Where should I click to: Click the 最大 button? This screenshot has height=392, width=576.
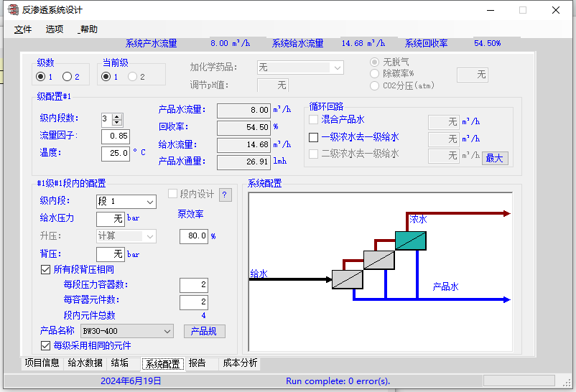pos(495,158)
